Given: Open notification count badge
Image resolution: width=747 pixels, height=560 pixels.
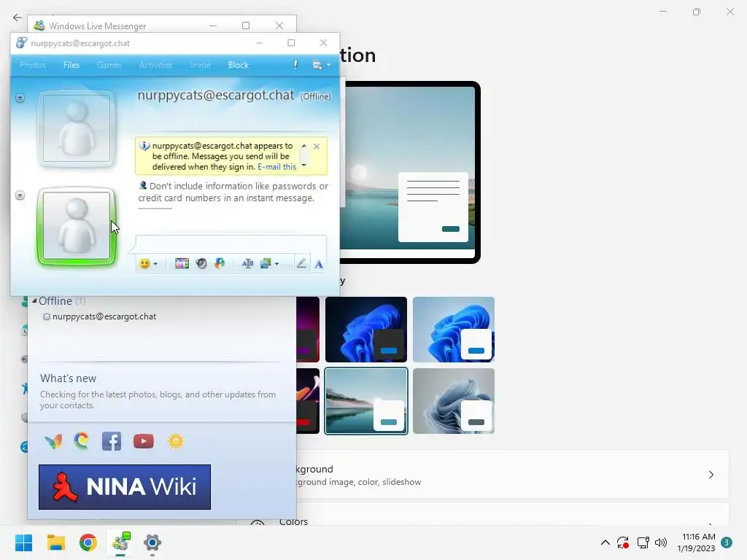Looking at the screenshot, I should point(727,542).
